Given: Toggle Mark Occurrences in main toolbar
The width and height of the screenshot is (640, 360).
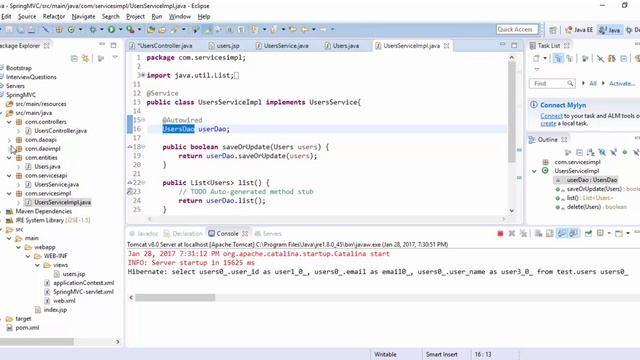Looking at the screenshot, I should (x=208, y=29).
